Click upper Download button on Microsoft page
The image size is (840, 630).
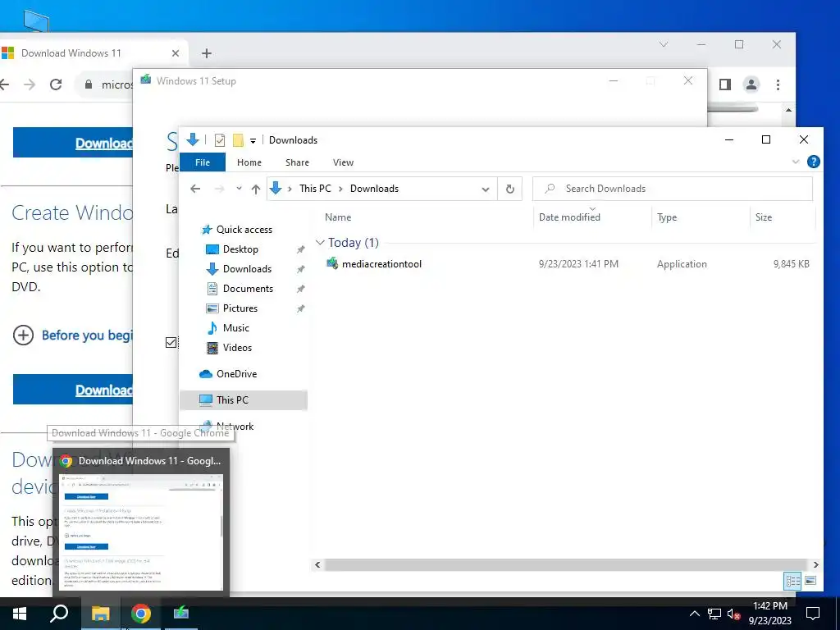(x=73, y=143)
